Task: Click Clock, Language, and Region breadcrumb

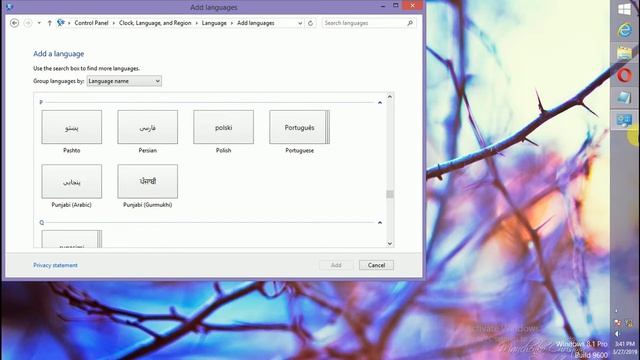Action: pyautogui.click(x=155, y=23)
